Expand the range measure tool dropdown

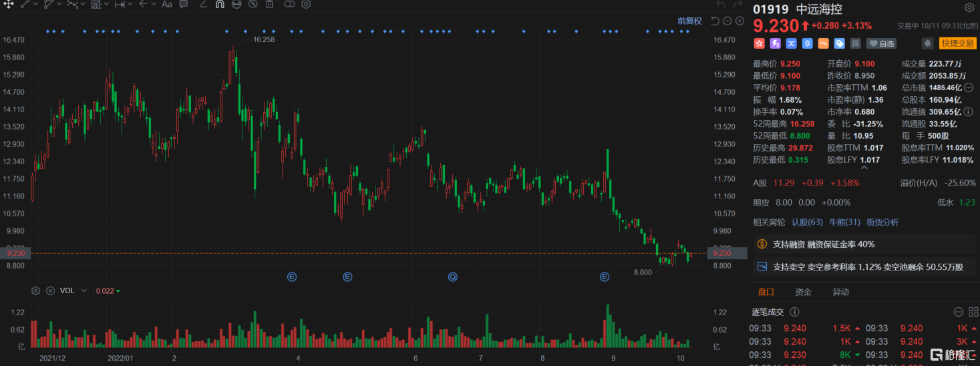coord(130,4)
